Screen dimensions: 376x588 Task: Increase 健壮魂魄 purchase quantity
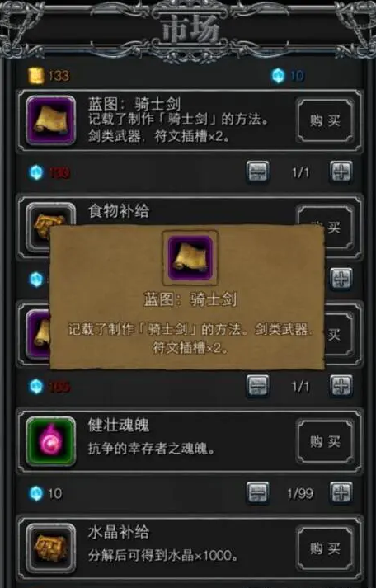tap(341, 493)
